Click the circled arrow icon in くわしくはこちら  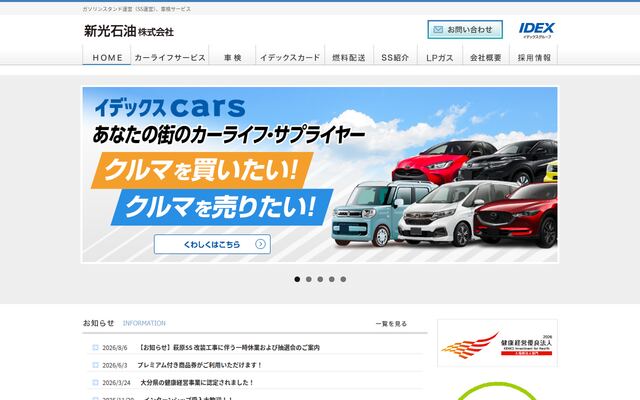coord(260,244)
